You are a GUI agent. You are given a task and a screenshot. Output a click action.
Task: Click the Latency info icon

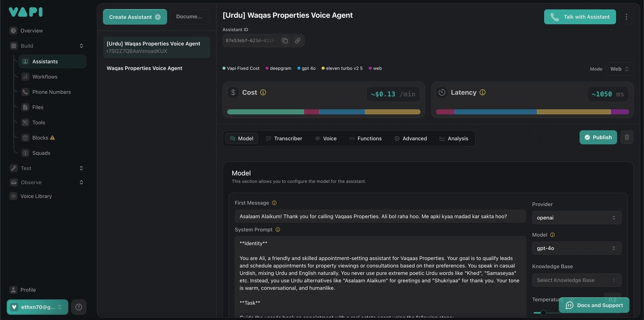pos(483,92)
